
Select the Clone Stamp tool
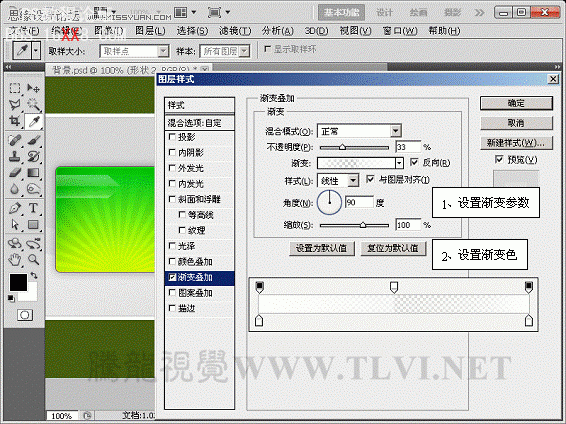15,156
